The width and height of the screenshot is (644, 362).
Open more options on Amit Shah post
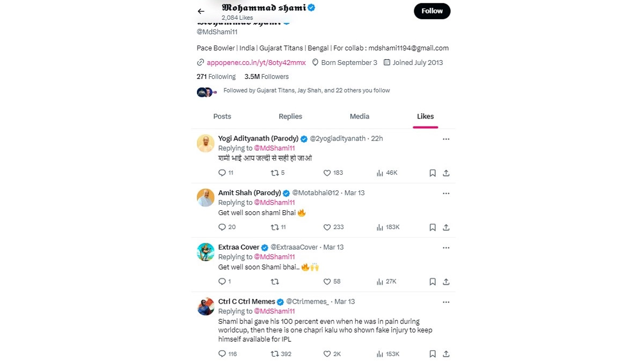(x=446, y=193)
